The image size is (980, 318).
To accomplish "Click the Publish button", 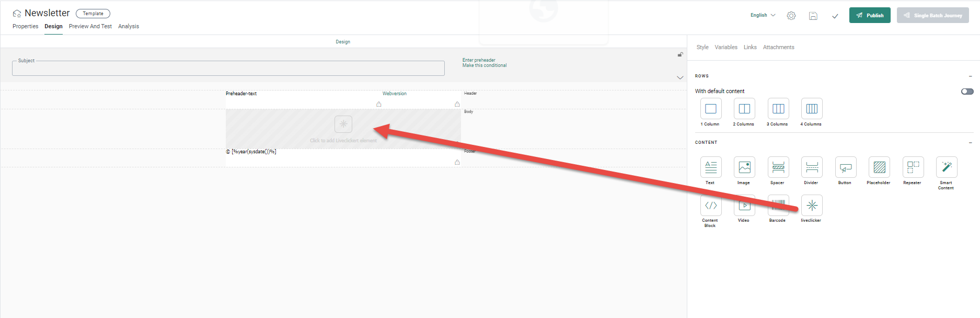I will [x=869, y=15].
